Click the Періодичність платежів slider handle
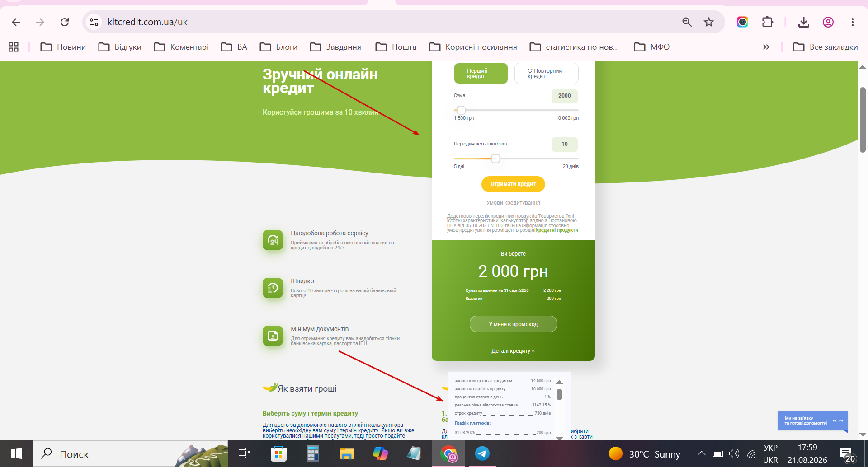Screen dimensions: 868x467 pos(495,159)
